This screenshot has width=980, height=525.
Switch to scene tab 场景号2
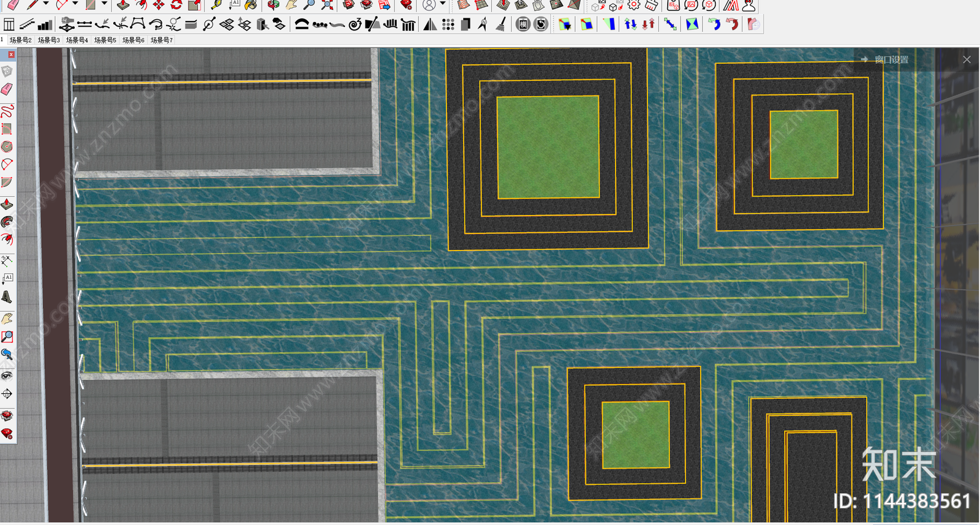pos(20,40)
